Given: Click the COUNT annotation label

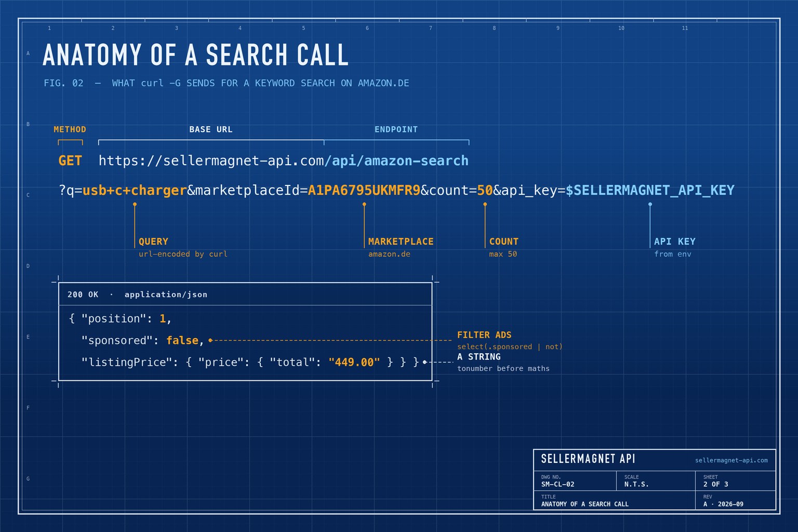Looking at the screenshot, I should [504, 242].
